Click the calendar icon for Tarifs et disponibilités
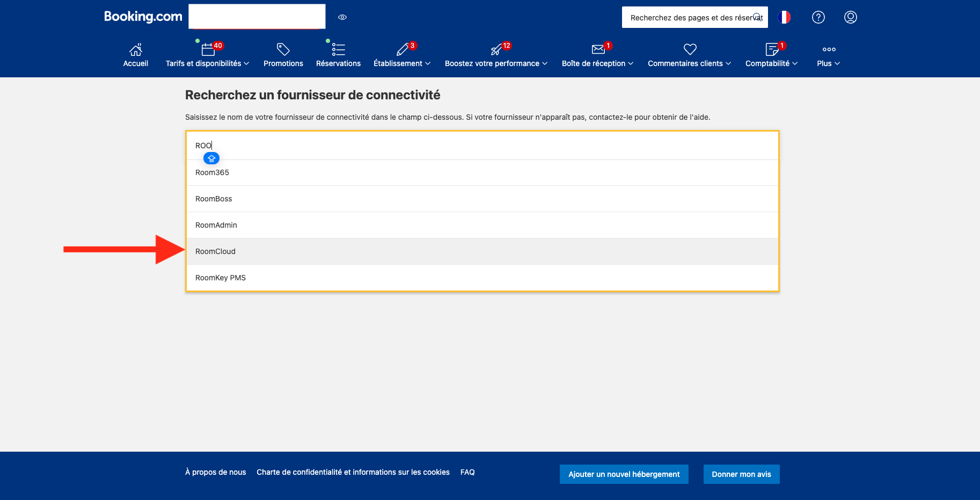The image size is (980, 500). [x=208, y=50]
